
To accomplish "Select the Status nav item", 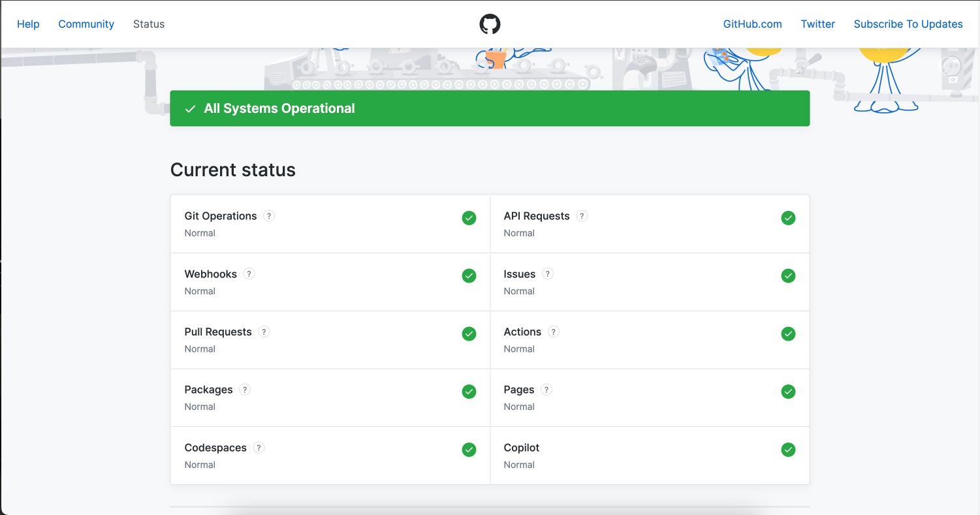I will click(x=149, y=24).
